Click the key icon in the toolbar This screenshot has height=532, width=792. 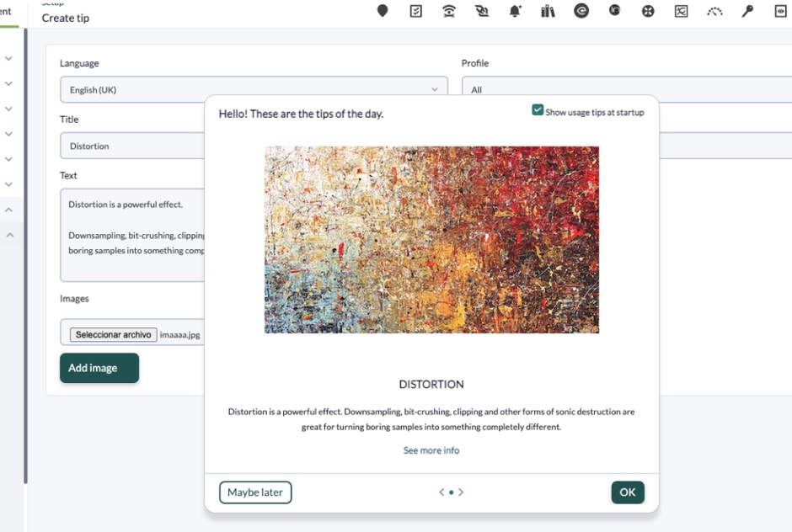[x=747, y=11]
